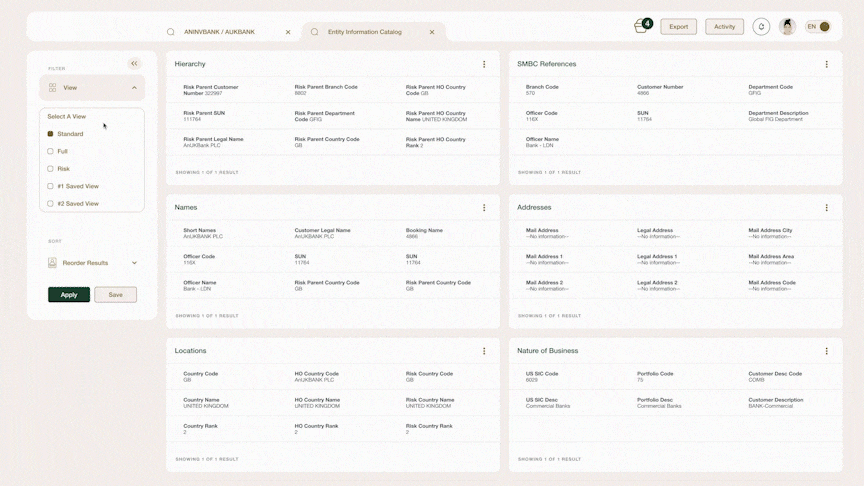Open SMBC References panel options menu
Viewport: 864px width, 486px height.
pos(827,64)
